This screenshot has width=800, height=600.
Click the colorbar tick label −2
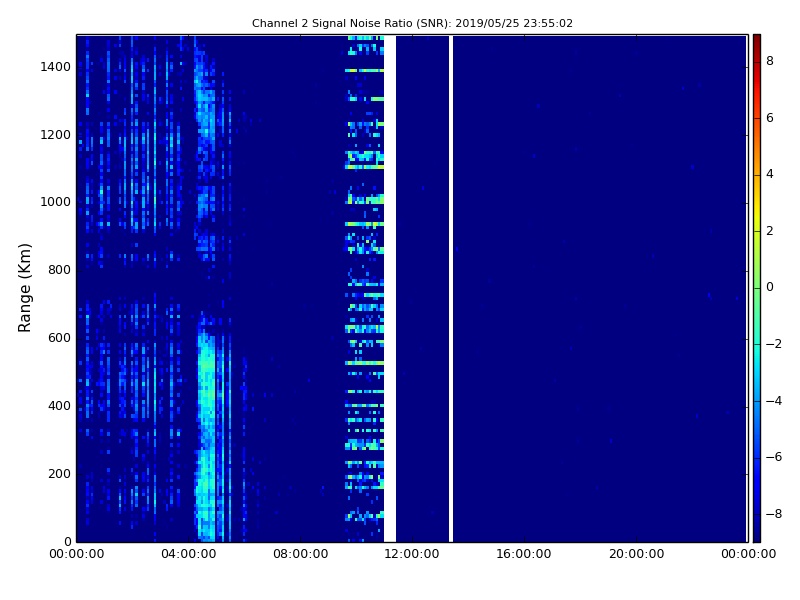pyautogui.click(x=773, y=344)
